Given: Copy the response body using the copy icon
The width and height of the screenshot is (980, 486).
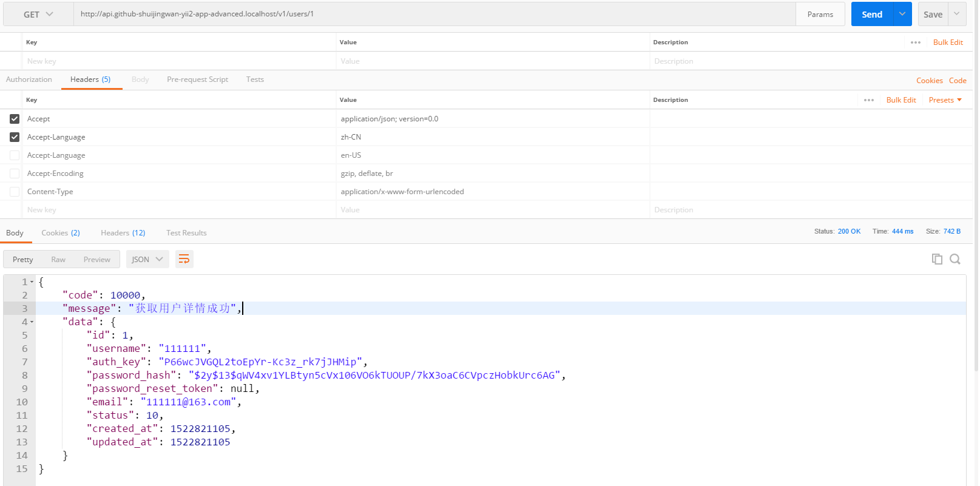Looking at the screenshot, I should pyautogui.click(x=937, y=259).
